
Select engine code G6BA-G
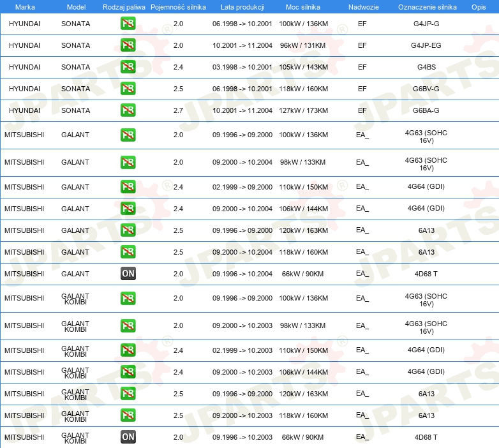426,110
